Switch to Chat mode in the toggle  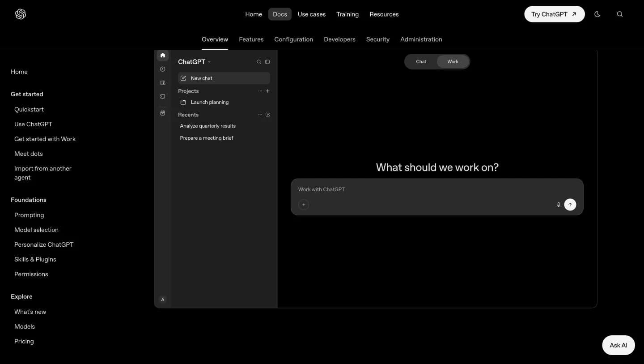click(x=421, y=62)
